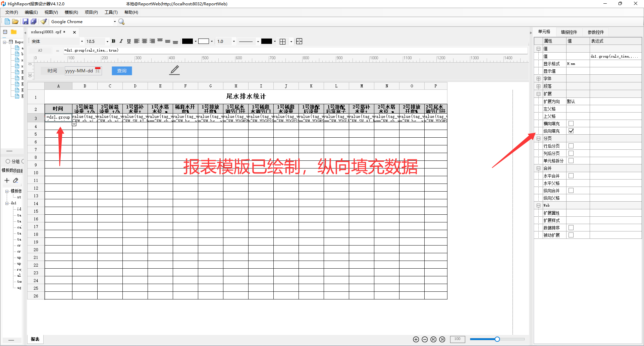Open the border line style dropdown
The width and height of the screenshot is (644, 346).
pyautogui.click(x=258, y=42)
